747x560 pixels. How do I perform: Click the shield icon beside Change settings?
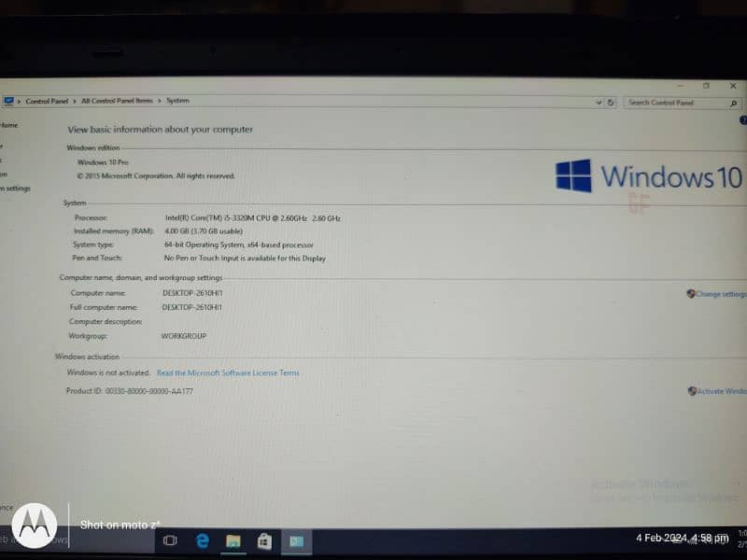click(691, 293)
